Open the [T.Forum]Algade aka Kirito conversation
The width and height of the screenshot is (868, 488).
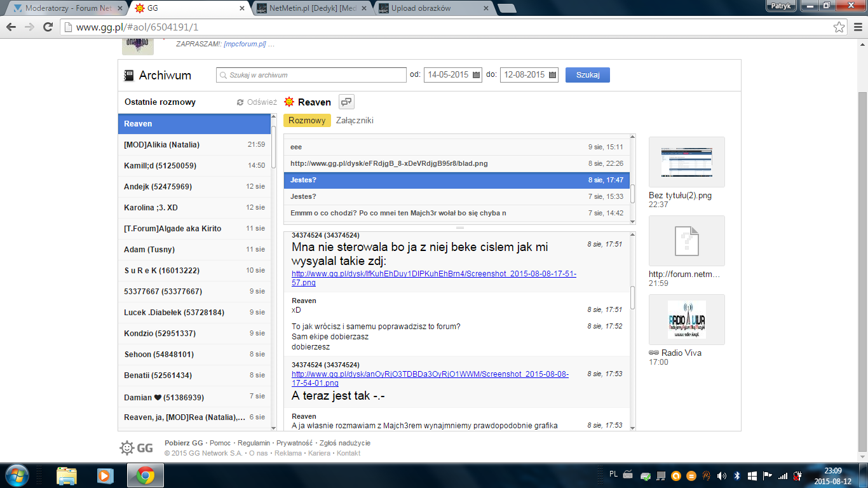pyautogui.click(x=194, y=229)
